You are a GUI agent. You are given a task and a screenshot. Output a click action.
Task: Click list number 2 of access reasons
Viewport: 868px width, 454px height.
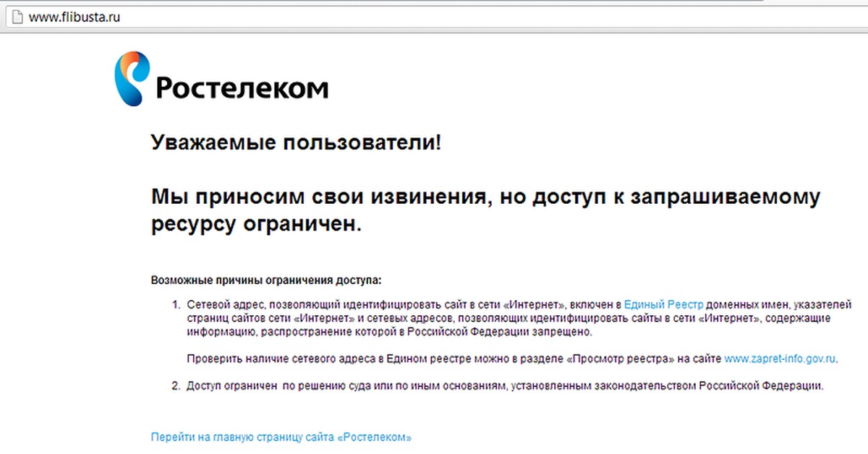(x=176, y=385)
